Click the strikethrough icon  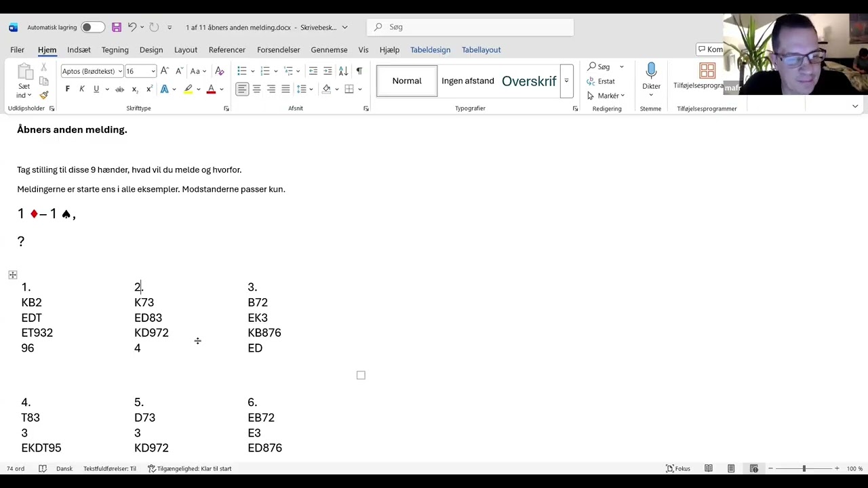point(119,89)
